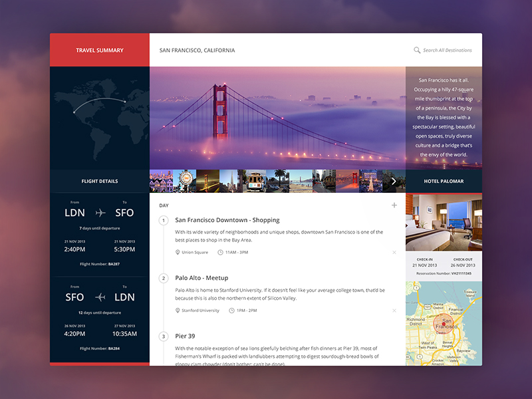Select the Flight Details section header
Viewport: 532px width, 399px height.
tap(100, 181)
